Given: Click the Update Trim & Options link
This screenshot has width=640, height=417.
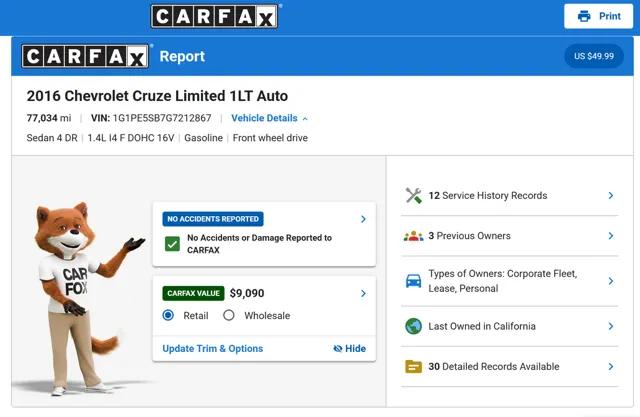Looking at the screenshot, I should pyautogui.click(x=213, y=348).
